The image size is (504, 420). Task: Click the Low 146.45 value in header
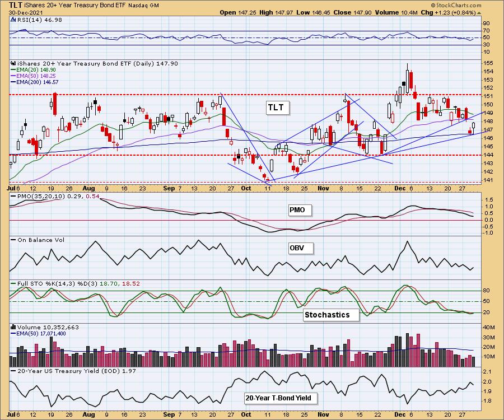tap(314, 12)
